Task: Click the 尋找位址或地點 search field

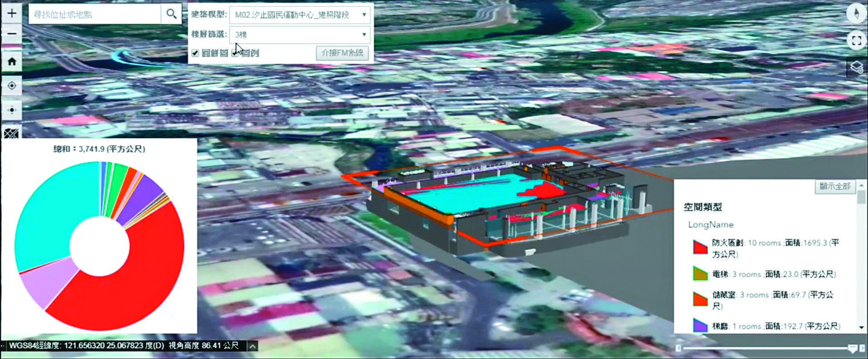Action: click(x=95, y=14)
